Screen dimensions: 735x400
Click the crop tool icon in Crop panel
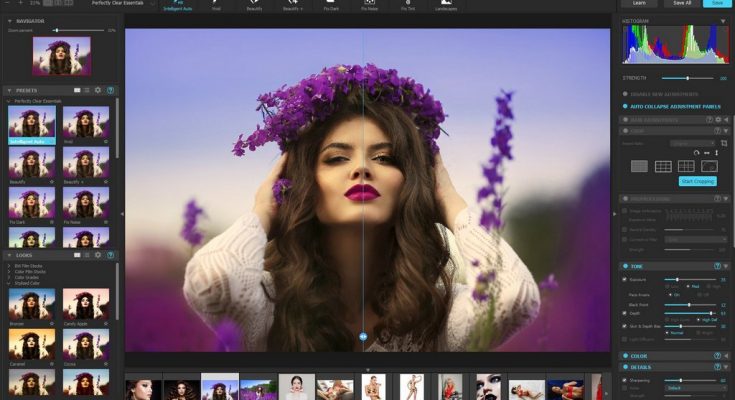point(724,143)
